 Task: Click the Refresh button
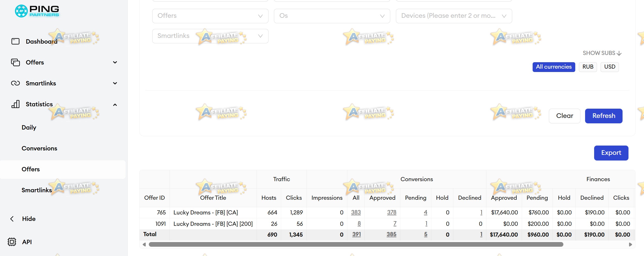(x=604, y=116)
